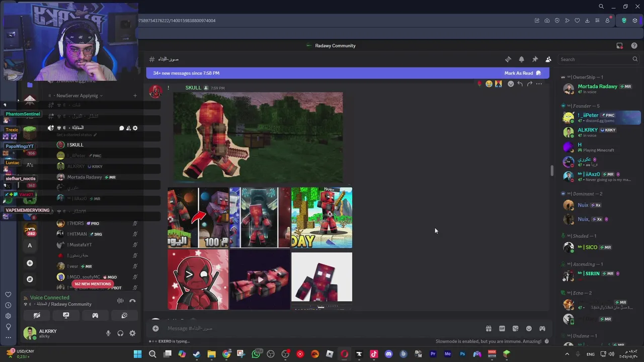The image size is (644, 362).
Task: Reply to SKULL's message
Action: pos(520,84)
